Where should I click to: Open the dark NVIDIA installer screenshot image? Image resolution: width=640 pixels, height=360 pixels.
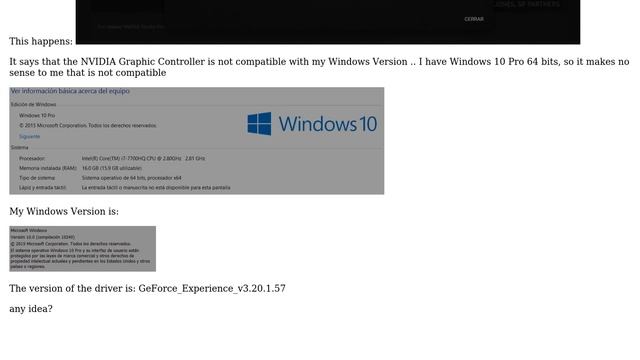[x=328, y=22]
